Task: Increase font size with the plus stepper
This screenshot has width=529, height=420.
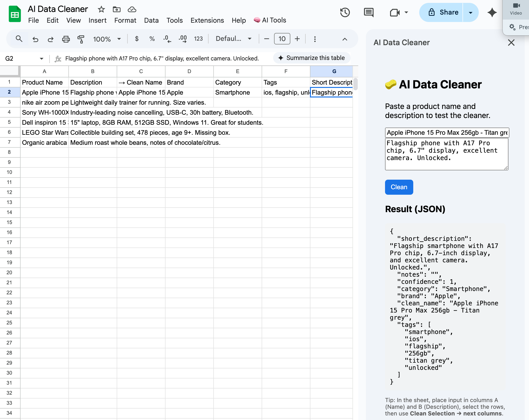Action: [x=297, y=39]
